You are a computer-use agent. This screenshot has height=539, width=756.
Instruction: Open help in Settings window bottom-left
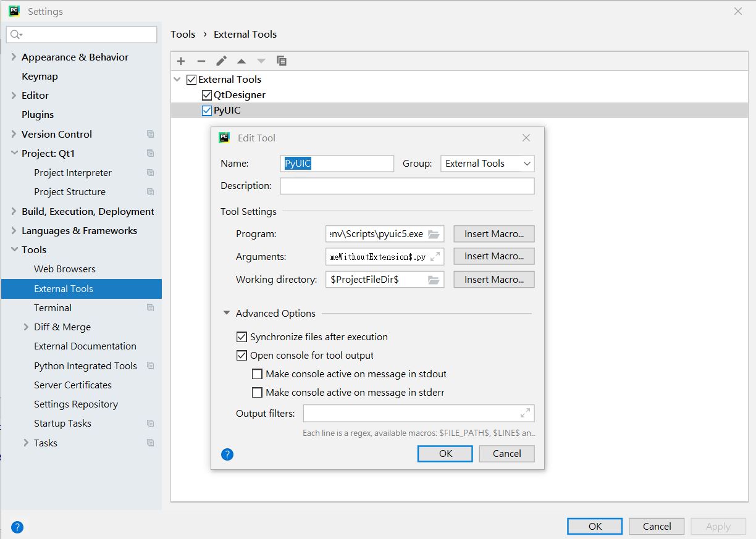(x=17, y=527)
